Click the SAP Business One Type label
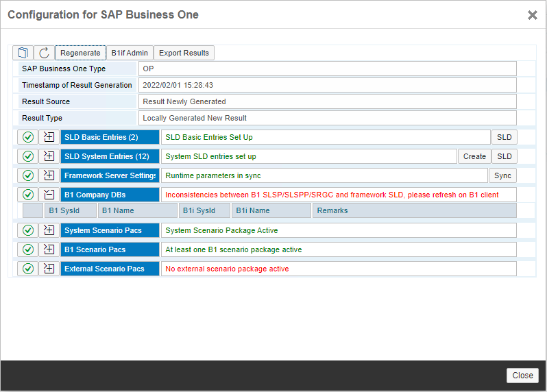The image size is (547, 392). (64, 69)
